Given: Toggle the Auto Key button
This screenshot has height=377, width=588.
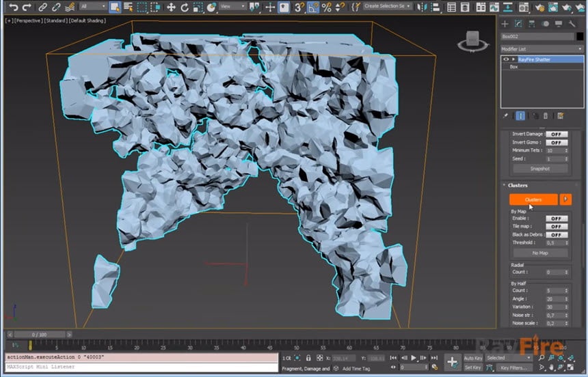Looking at the screenshot, I should pos(473,359).
